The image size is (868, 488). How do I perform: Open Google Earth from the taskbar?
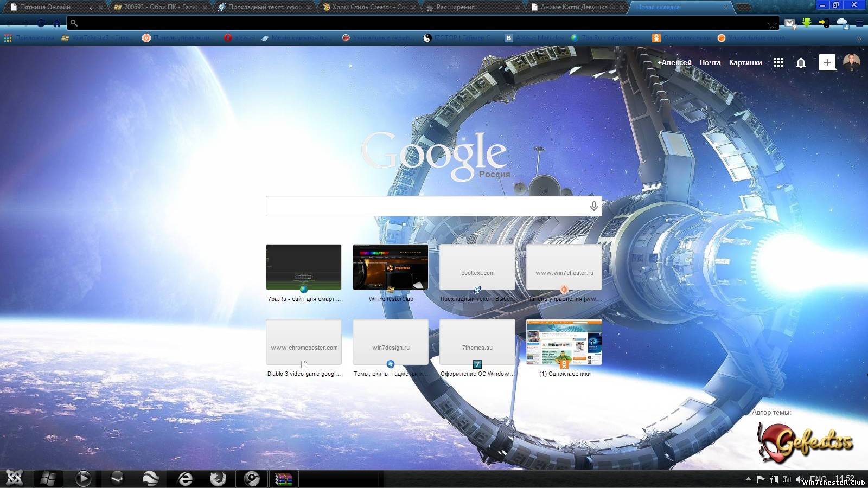(151, 478)
